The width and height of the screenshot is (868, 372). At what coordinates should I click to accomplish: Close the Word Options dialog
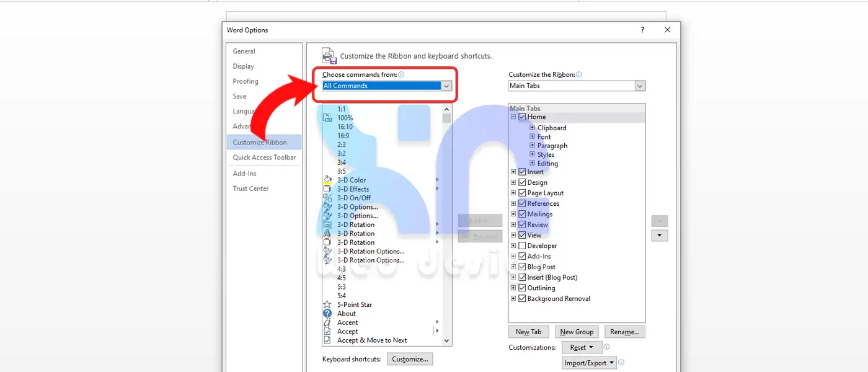(x=667, y=30)
